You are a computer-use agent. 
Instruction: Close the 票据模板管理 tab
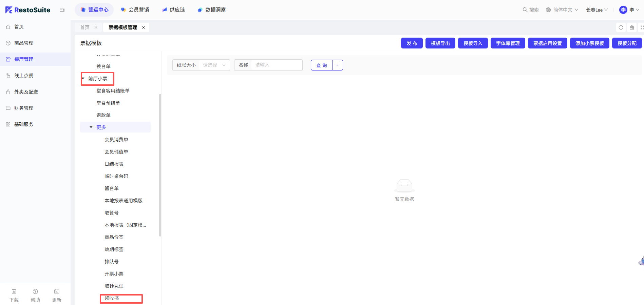click(144, 27)
